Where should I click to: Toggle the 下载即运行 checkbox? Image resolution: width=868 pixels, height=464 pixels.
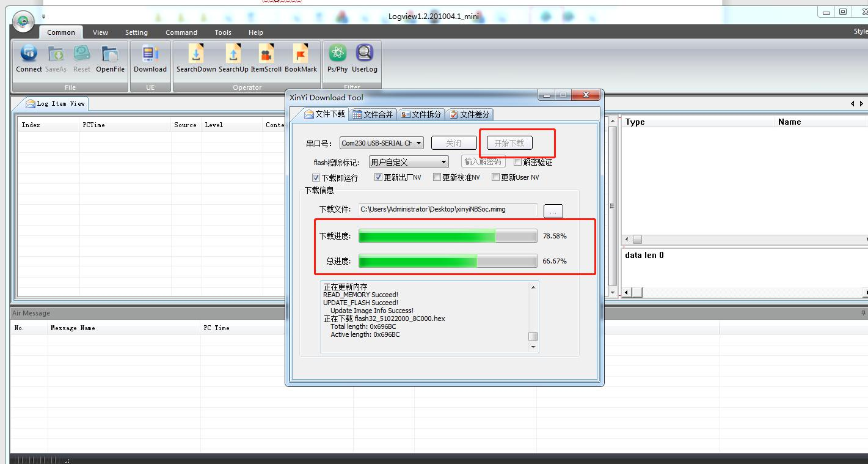tap(316, 177)
